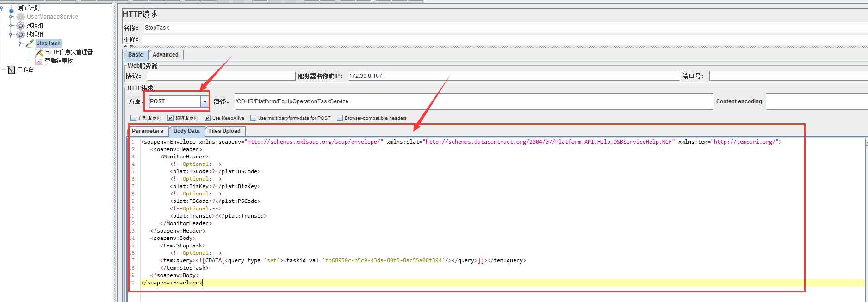Switch to the Advanced tab
This screenshot has width=868, height=302.
[166, 55]
